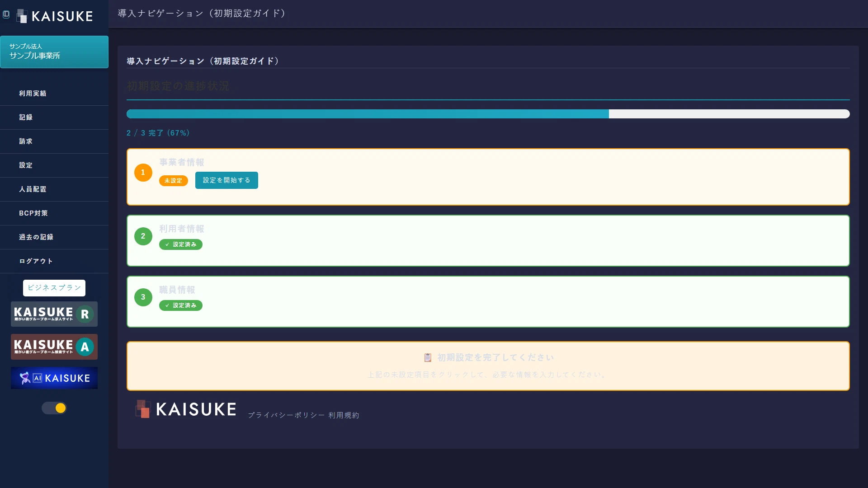The width and height of the screenshot is (868, 488).
Task: Select the サンプル事業所 office selector
Action: tap(54, 52)
